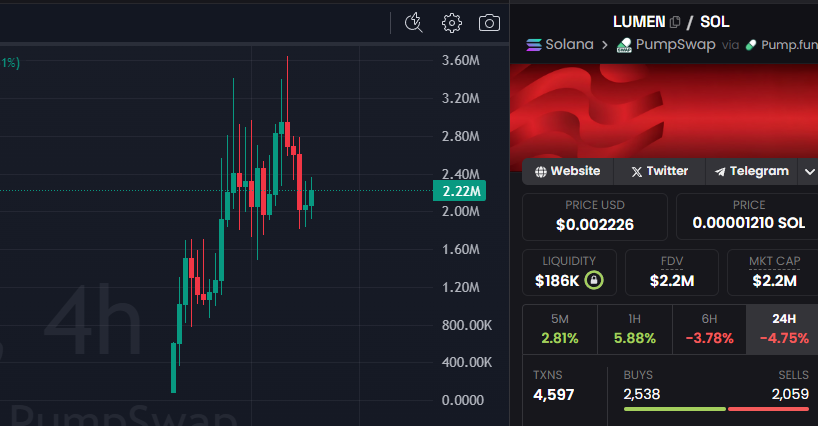Click the LUMEN token name
818x426 pixels.
639,22
